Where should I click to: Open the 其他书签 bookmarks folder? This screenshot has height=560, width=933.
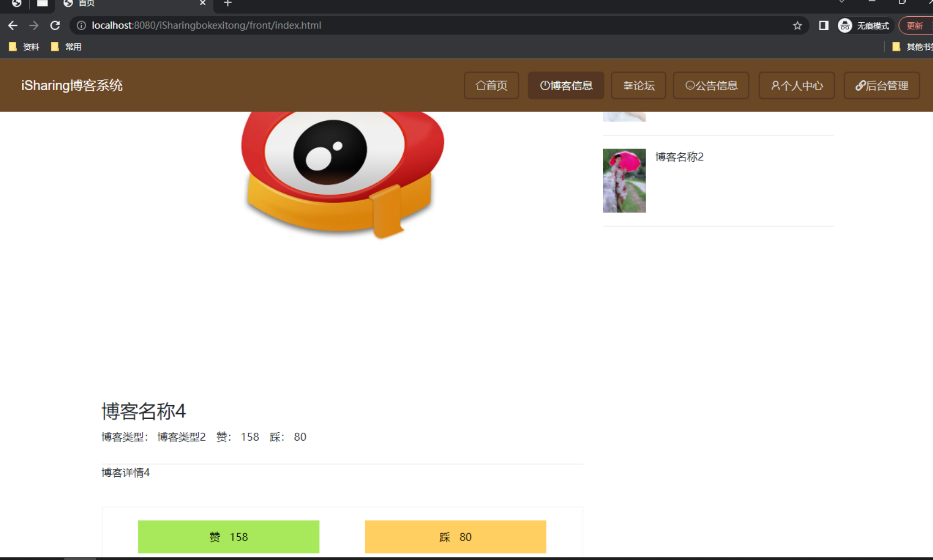click(913, 46)
